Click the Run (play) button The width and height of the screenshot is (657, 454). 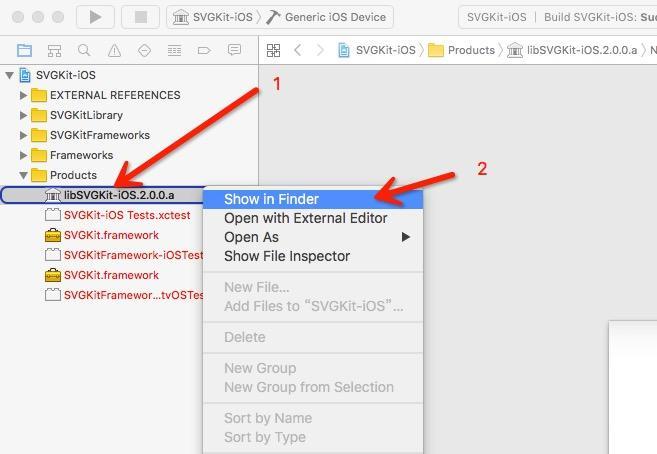pos(95,17)
